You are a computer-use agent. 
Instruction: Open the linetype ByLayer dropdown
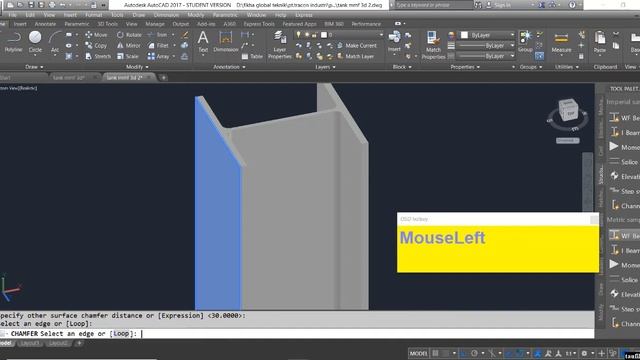487,56
